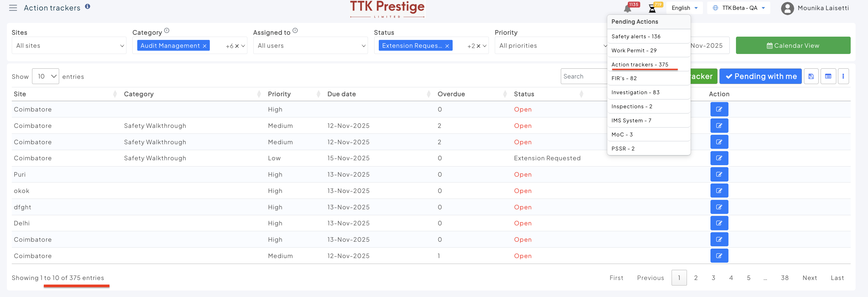Expand the All sites dropdown
This screenshot has width=868, height=297.
[69, 45]
